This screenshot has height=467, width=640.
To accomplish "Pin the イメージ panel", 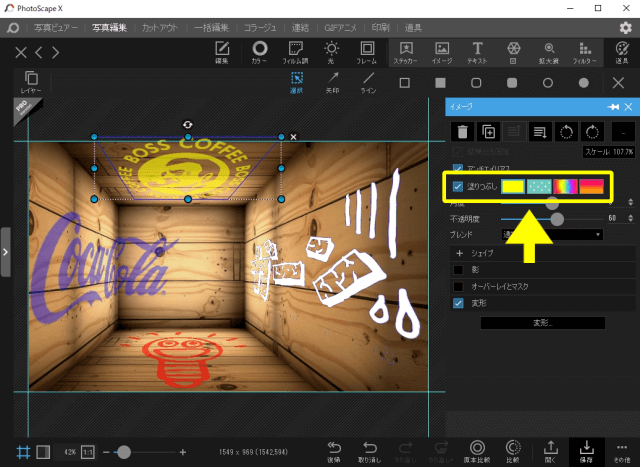I will [x=613, y=107].
